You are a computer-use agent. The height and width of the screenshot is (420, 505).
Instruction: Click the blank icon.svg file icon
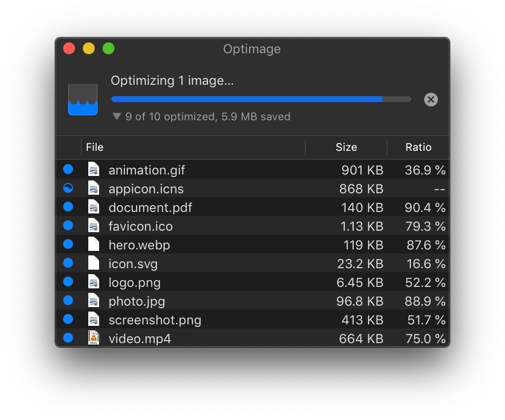(94, 263)
